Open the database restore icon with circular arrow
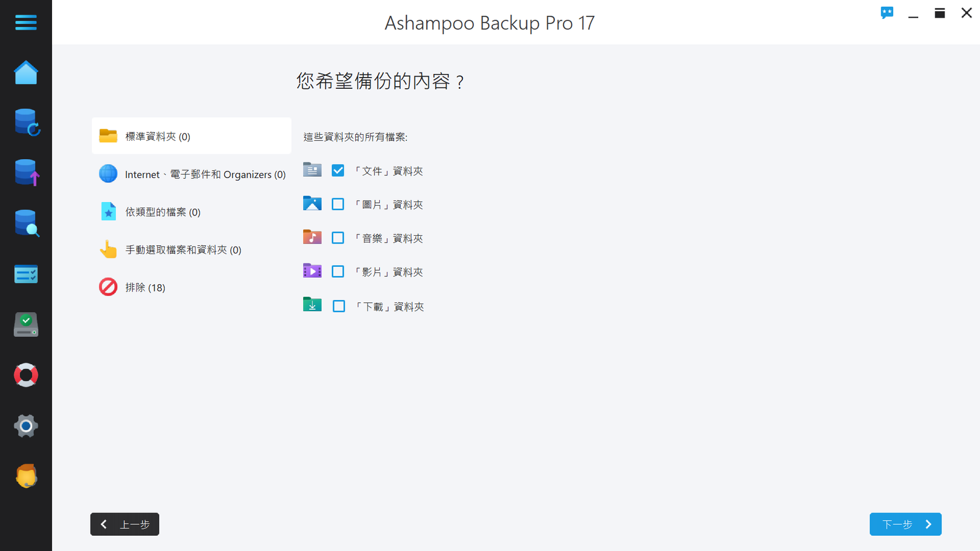 point(26,122)
